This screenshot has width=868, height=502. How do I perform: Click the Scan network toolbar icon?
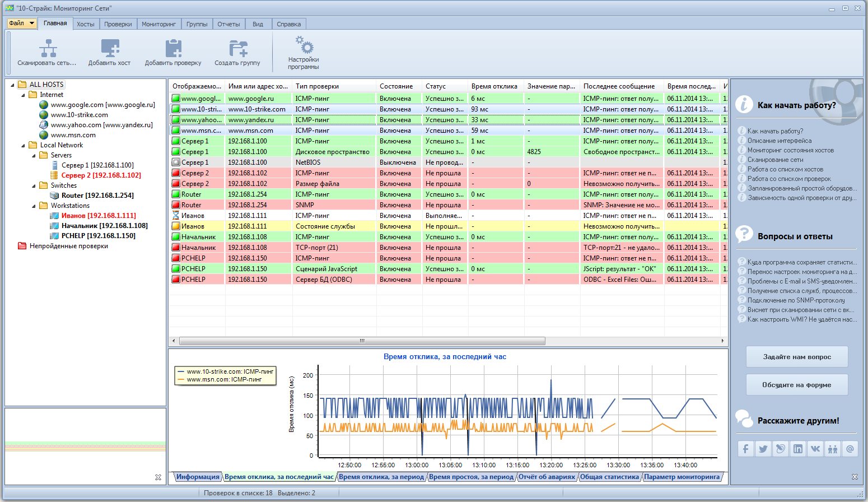[48, 49]
